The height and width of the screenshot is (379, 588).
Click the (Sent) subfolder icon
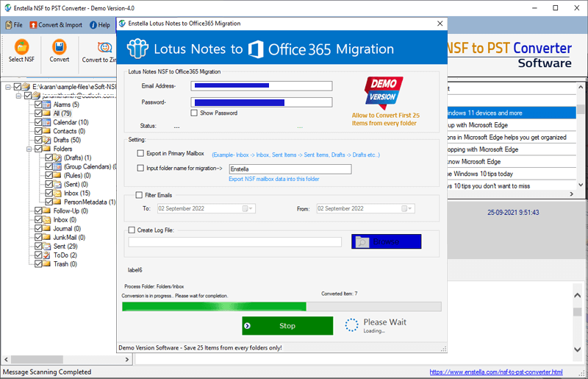click(x=57, y=184)
